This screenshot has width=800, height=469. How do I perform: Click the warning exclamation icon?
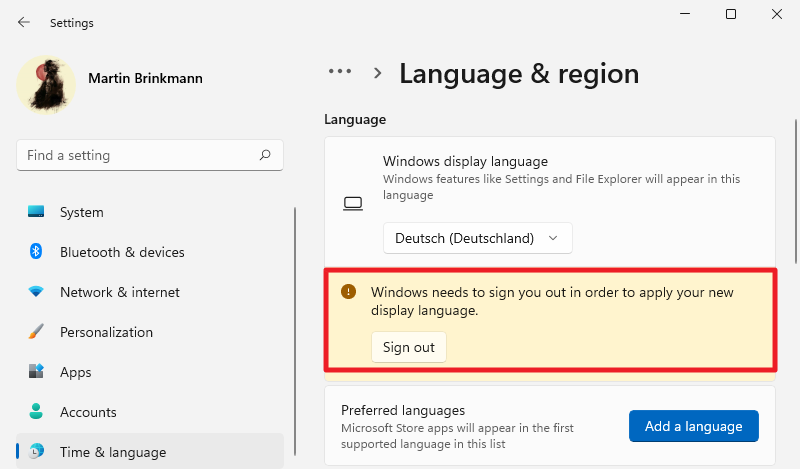[348, 292]
